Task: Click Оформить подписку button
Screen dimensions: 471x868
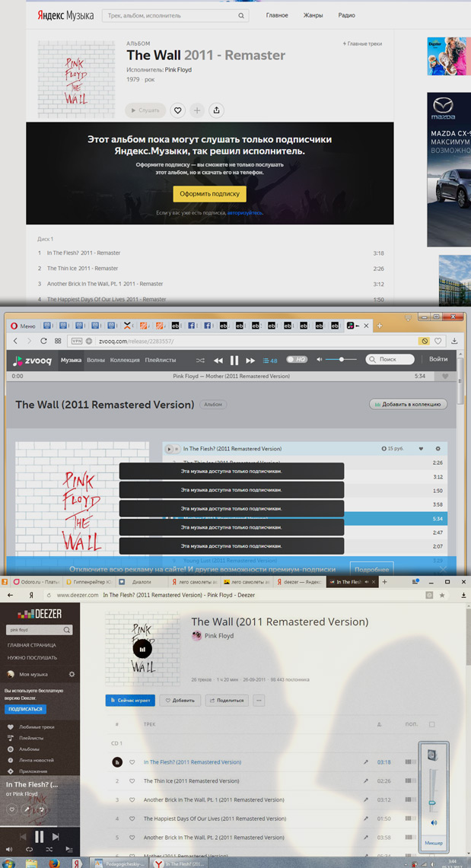Action: coord(210,194)
